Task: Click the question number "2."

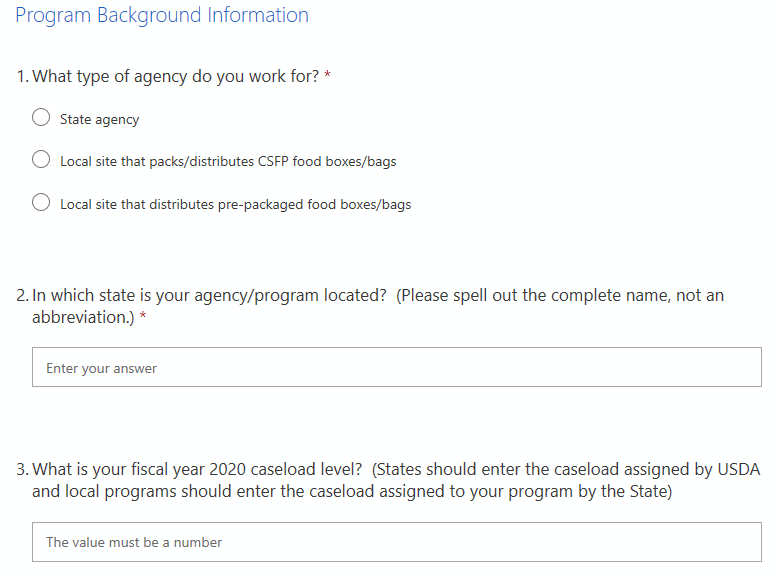Action: [23, 296]
